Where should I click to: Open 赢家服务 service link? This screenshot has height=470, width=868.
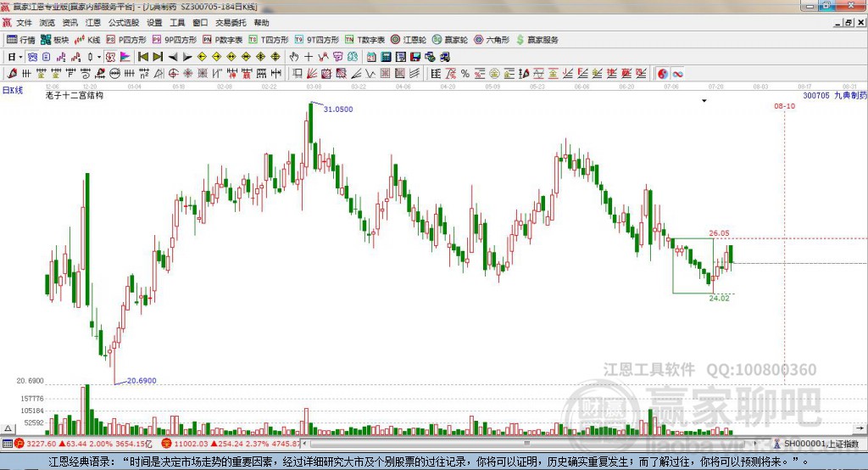coord(537,39)
